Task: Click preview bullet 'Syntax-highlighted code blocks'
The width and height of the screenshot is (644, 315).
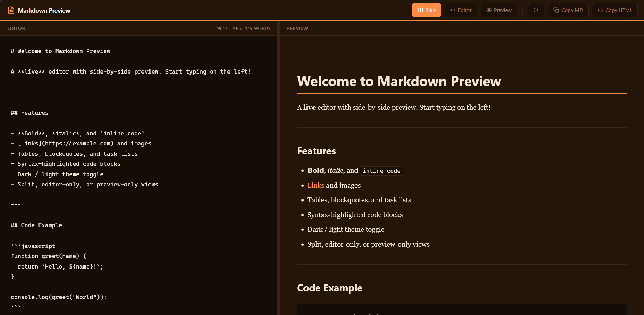Action: pos(355,215)
